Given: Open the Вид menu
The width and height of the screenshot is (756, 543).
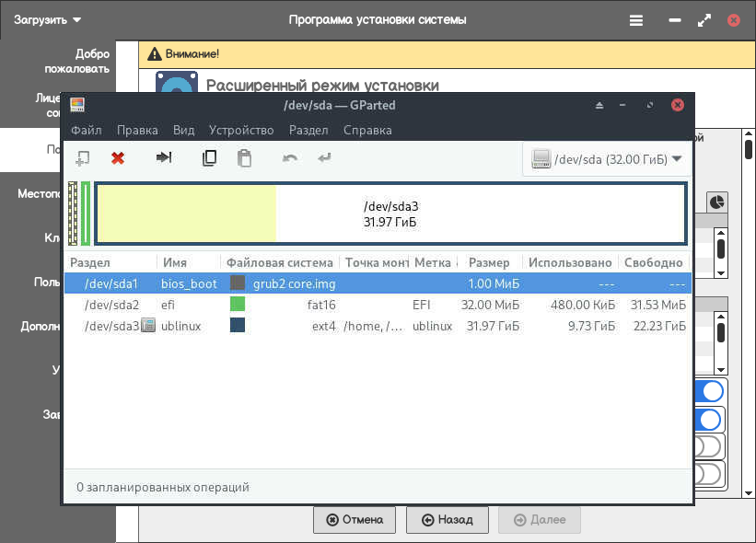Looking at the screenshot, I should [x=183, y=130].
